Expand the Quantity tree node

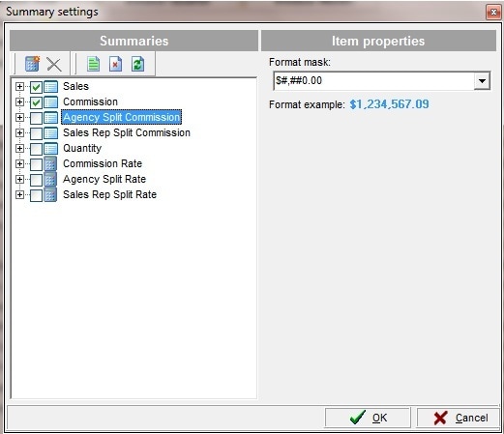pyautogui.click(x=19, y=148)
